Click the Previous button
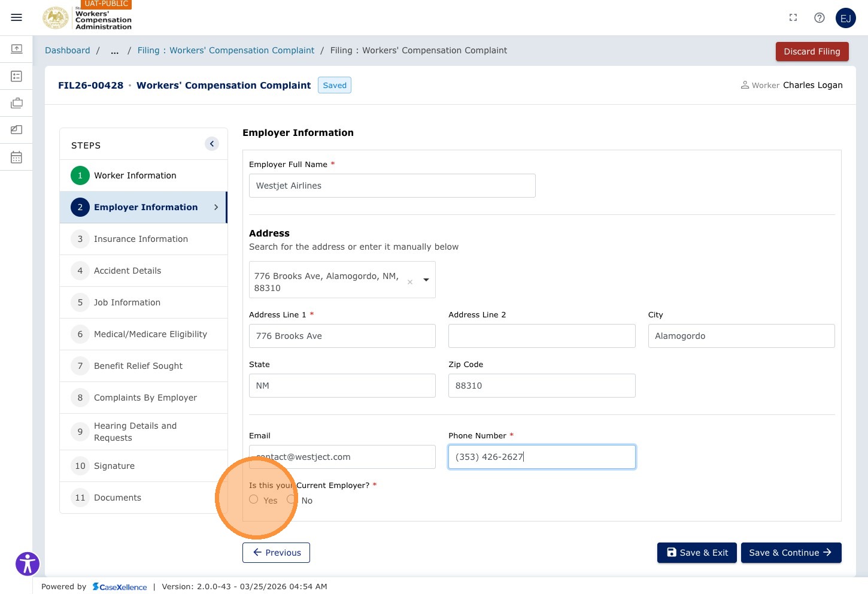The image size is (868, 594). (x=276, y=553)
